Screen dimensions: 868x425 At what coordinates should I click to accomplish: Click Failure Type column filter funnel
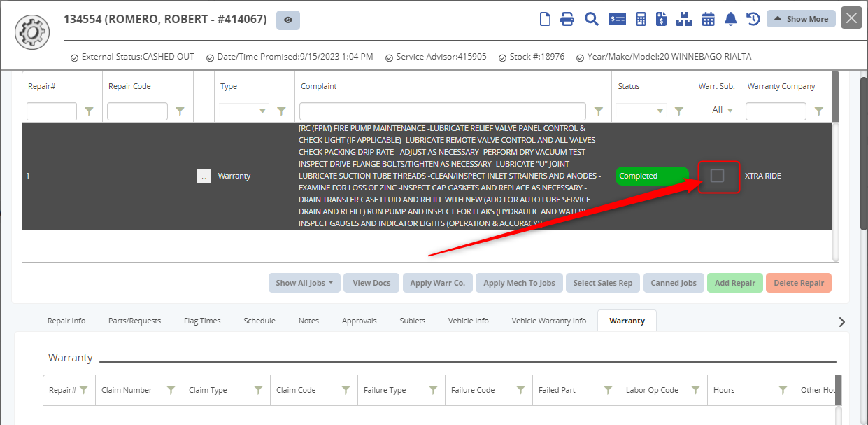433,390
